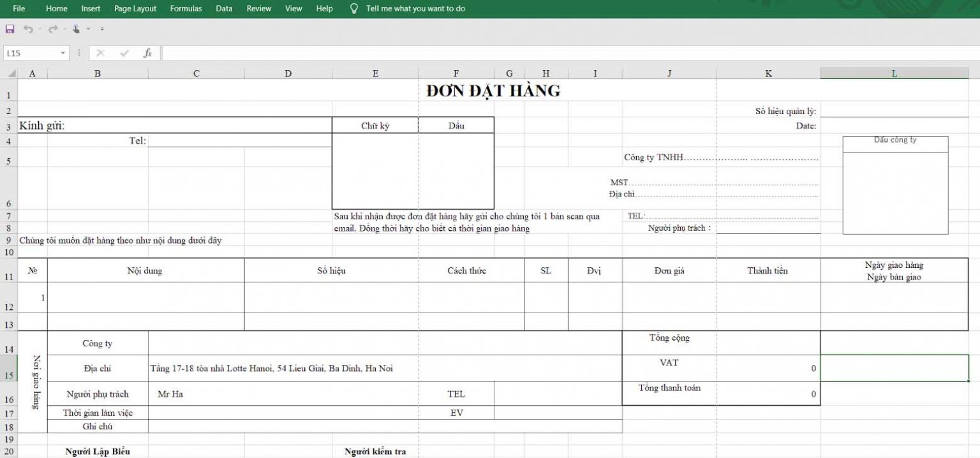The height and width of the screenshot is (458, 980).
Task: Open the Customize Quick Access Toolbar menu
Action: [x=101, y=29]
